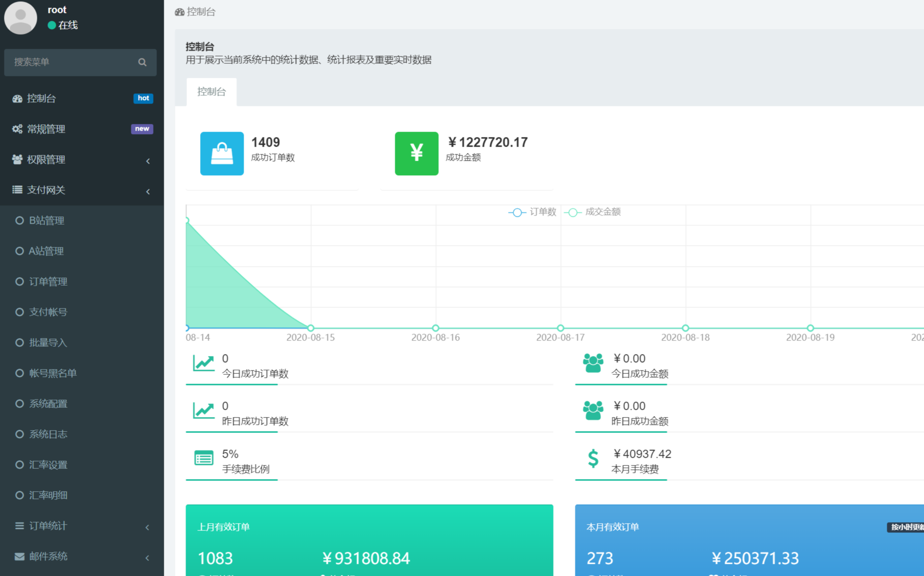Toggle the 成交金额 series in the chart legend
924x576 pixels.
(x=593, y=212)
